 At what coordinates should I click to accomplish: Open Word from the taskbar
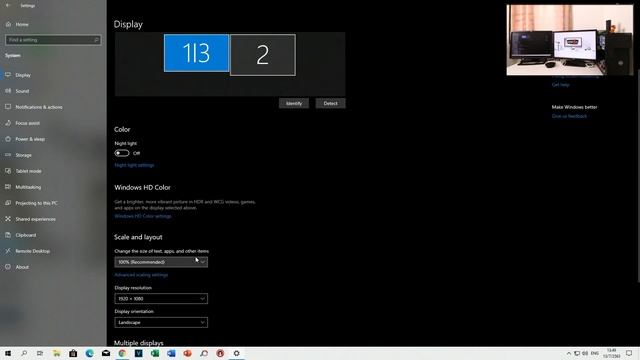171,353
